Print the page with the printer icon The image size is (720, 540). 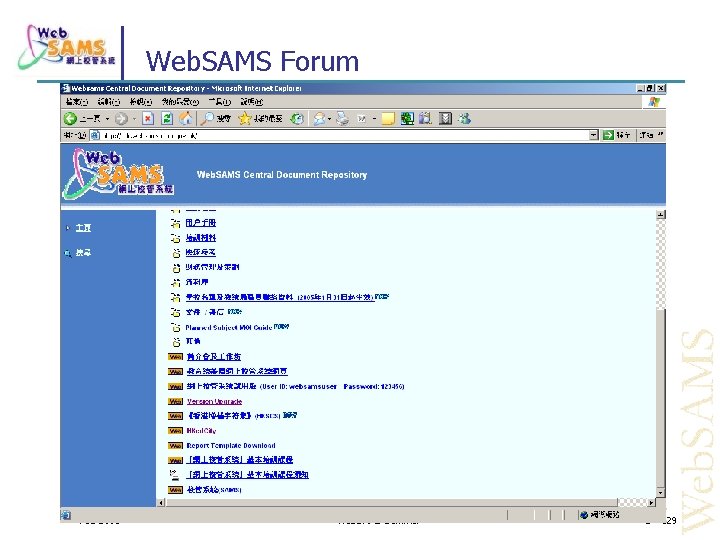pos(342,119)
